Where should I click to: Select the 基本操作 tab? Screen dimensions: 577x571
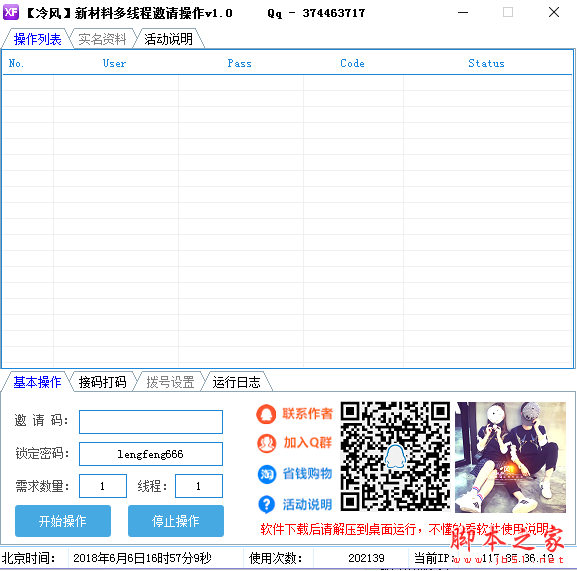37,382
